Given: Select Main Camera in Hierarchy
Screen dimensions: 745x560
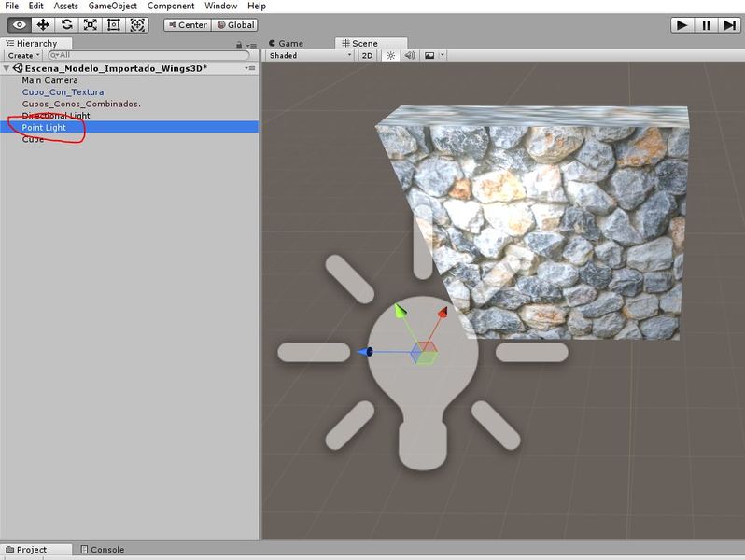Looking at the screenshot, I should [129, 80].
